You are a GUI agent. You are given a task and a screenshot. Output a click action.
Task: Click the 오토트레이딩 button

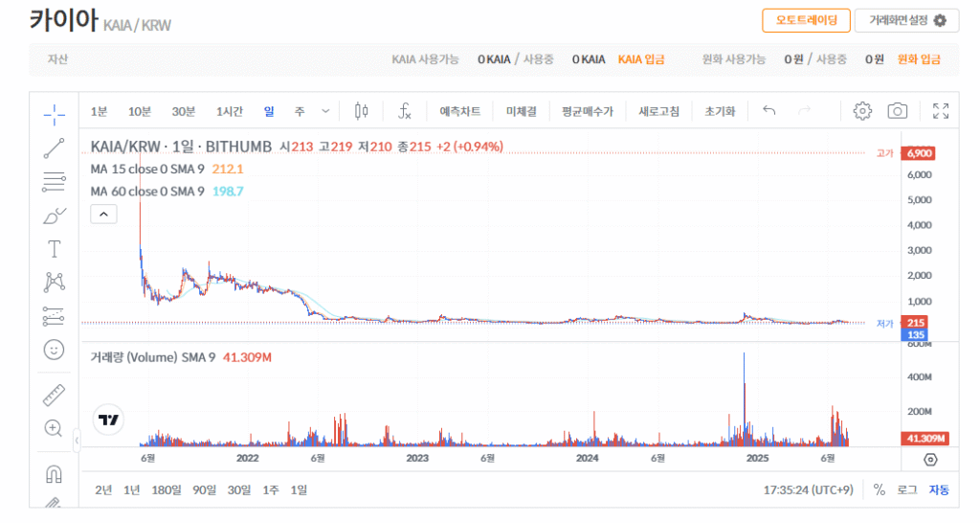pos(806,20)
